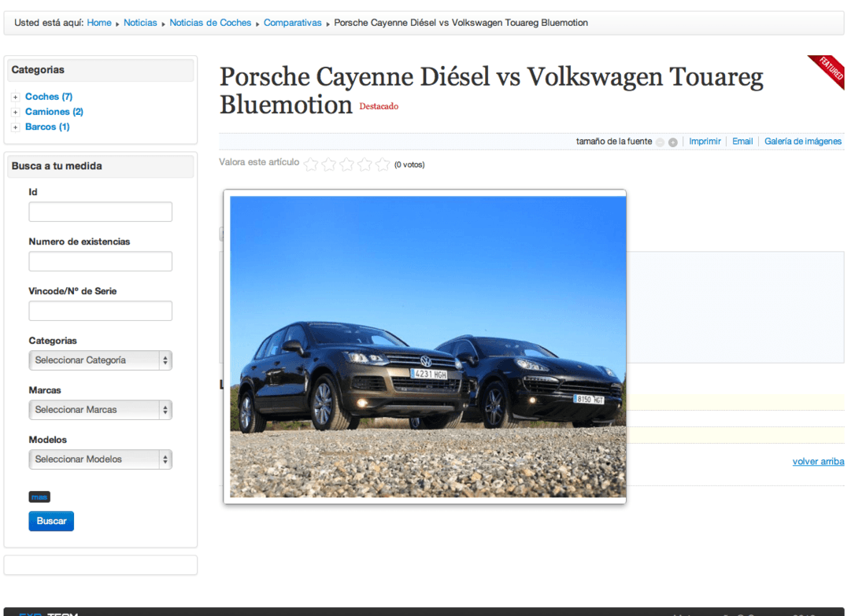Click the 'Busca a tu medida' header
The width and height of the screenshot is (866, 616).
coord(101,166)
